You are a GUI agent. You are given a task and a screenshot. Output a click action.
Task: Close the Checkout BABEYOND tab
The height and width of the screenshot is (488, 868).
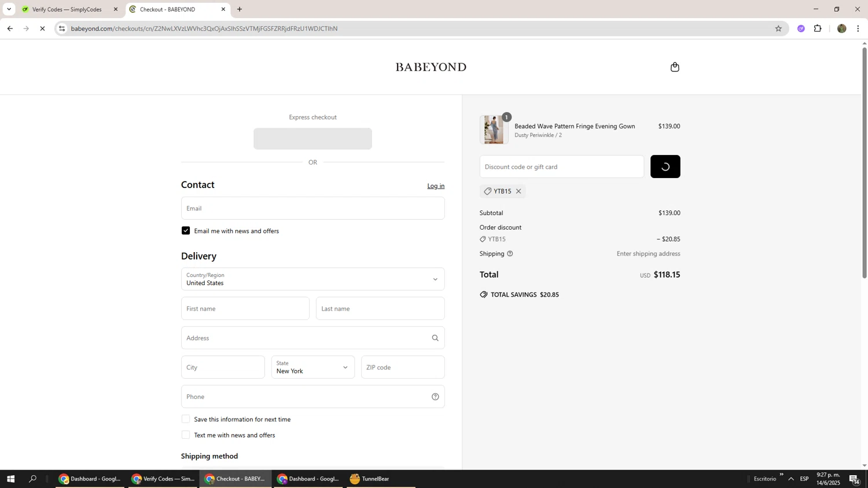click(x=223, y=9)
